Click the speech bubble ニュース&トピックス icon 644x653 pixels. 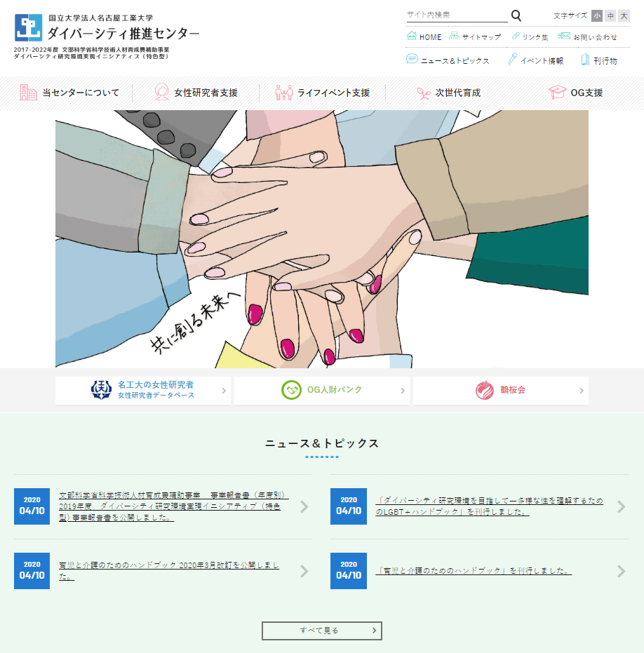click(x=412, y=59)
